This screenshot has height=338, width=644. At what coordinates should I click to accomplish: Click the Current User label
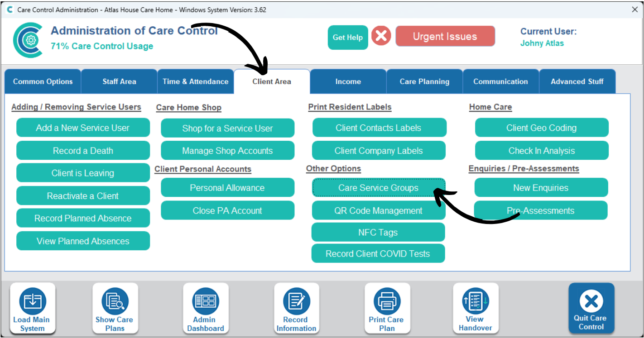[548, 32]
